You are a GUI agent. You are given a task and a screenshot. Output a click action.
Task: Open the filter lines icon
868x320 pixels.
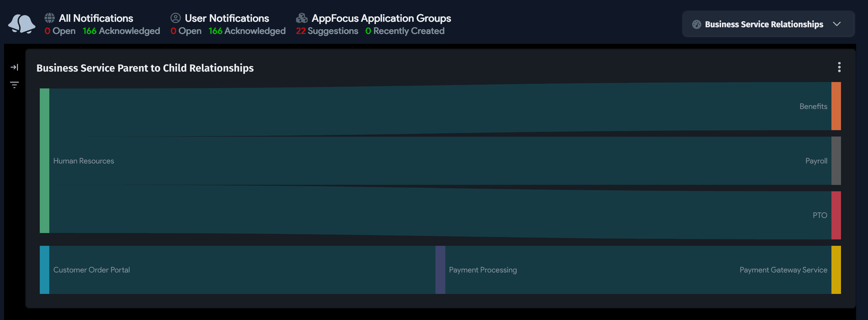(x=14, y=84)
